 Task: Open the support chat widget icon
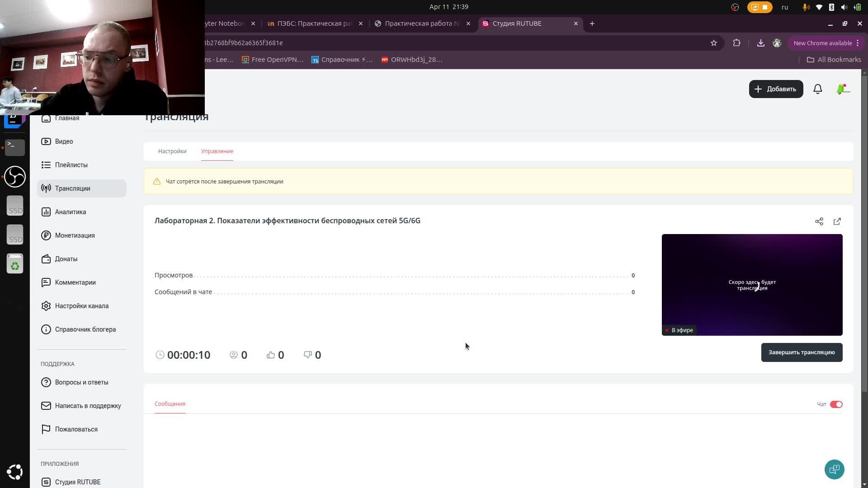click(834, 469)
